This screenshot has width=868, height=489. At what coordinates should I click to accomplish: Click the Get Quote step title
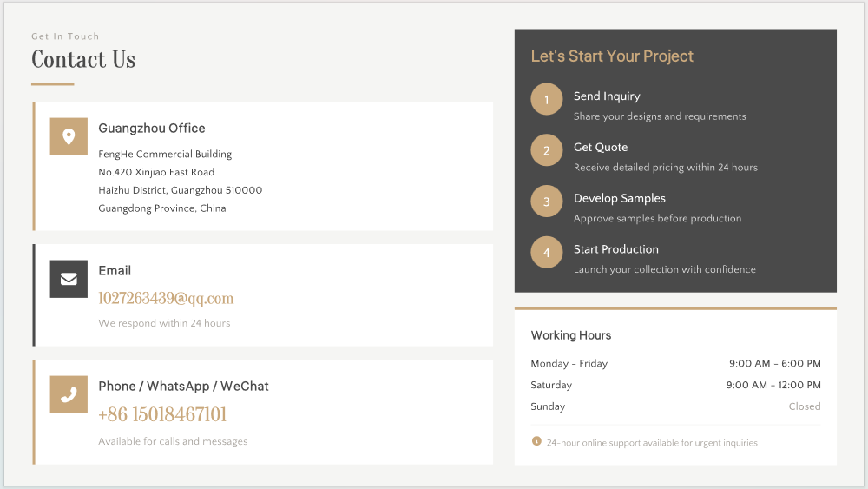click(601, 148)
